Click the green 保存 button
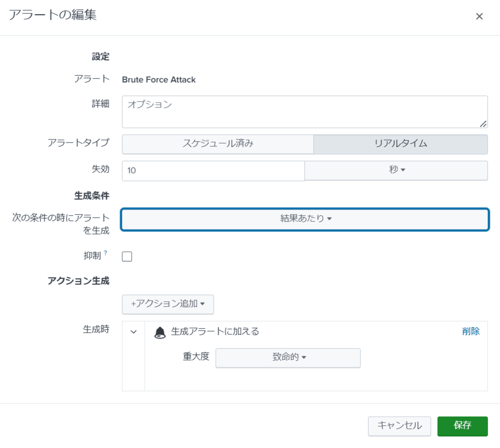The height and width of the screenshot is (448, 500). click(462, 426)
